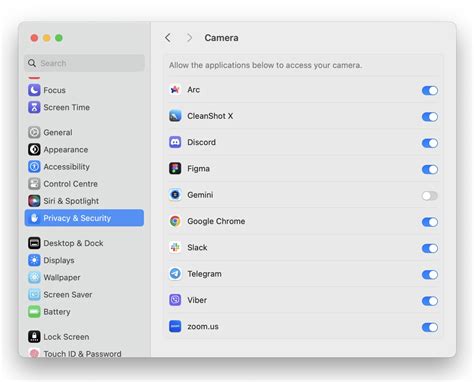Click the Screen Saver icon

34,295
